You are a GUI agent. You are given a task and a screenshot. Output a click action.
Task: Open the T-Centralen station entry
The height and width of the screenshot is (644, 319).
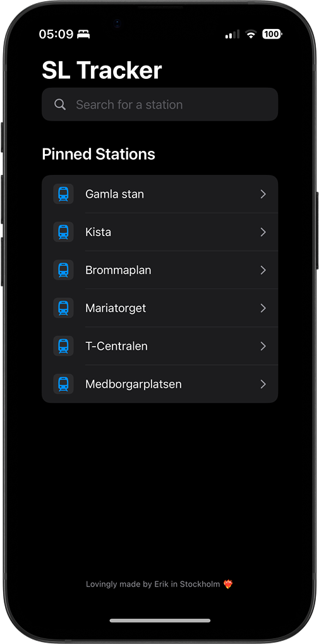click(x=160, y=346)
